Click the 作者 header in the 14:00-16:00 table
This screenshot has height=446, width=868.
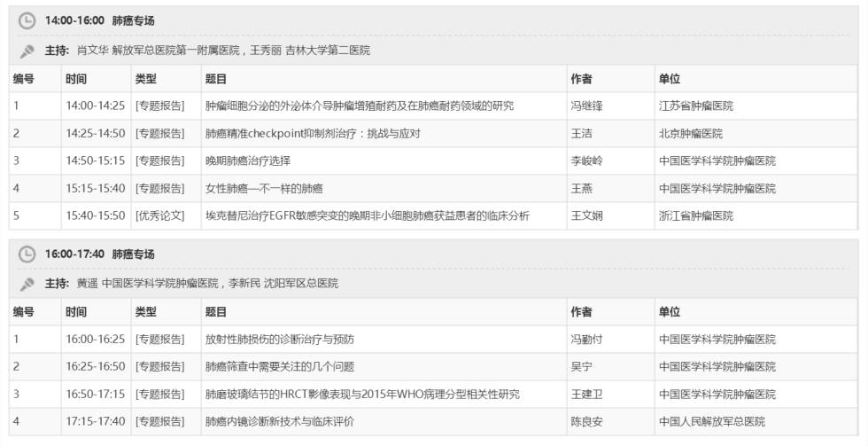click(581, 79)
